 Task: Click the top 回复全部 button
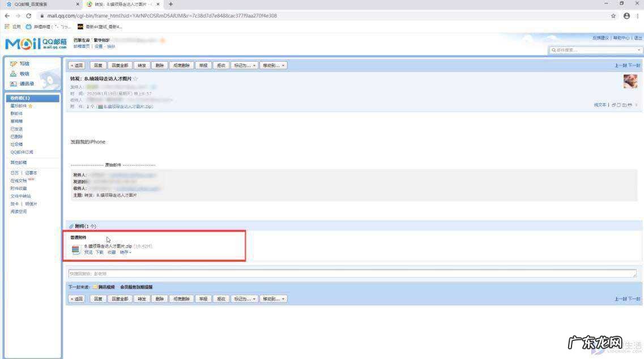pyautogui.click(x=120, y=65)
